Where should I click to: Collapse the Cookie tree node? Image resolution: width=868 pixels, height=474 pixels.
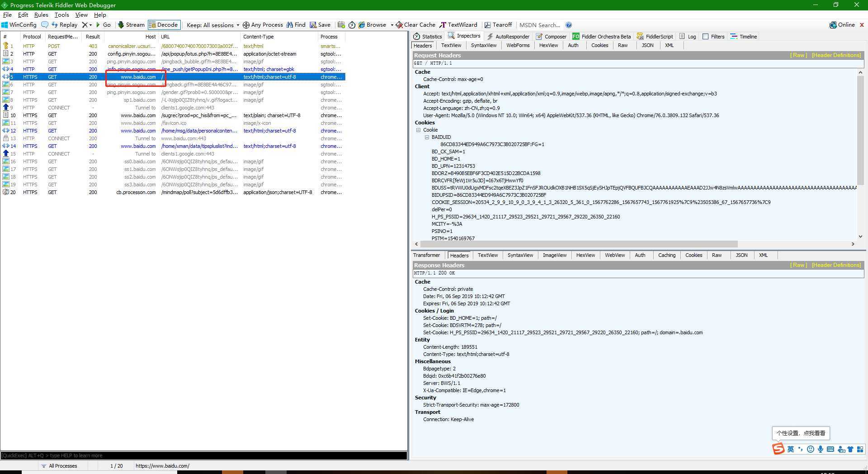coord(419,130)
